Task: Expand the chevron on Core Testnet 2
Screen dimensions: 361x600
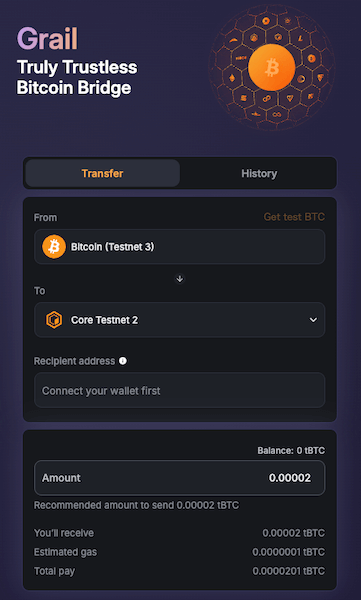Action: pos(313,320)
